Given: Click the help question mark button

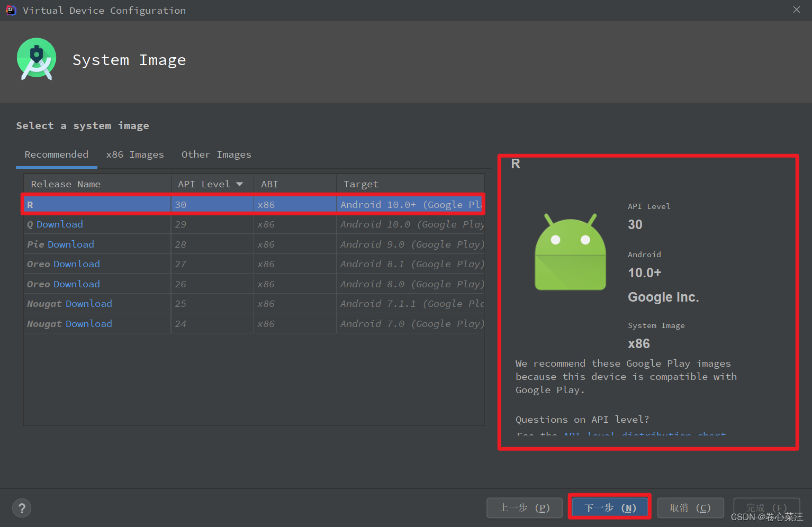Looking at the screenshot, I should [22, 508].
